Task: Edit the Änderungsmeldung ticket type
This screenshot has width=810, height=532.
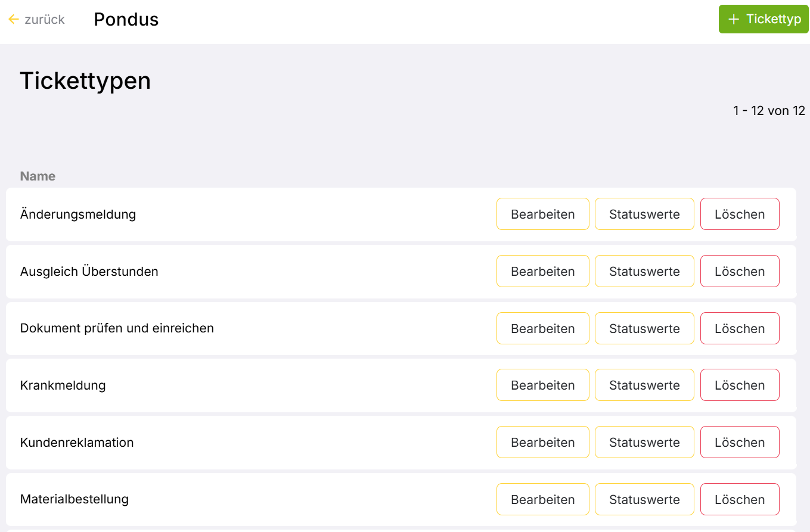Action: 542,214
